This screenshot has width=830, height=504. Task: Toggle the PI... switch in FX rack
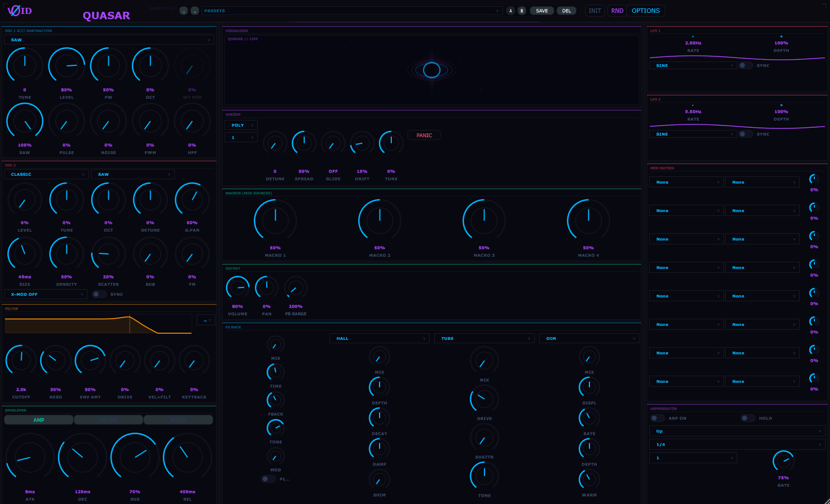pyautogui.click(x=268, y=479)
